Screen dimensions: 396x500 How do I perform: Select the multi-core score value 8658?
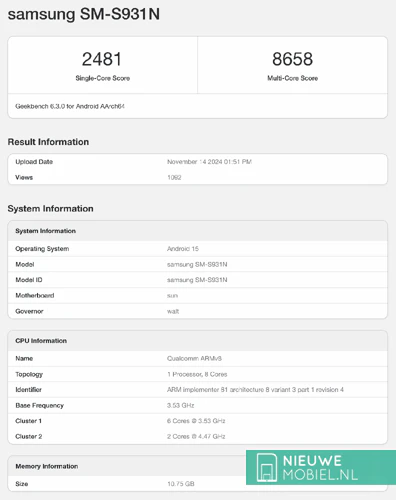point(292,59)
